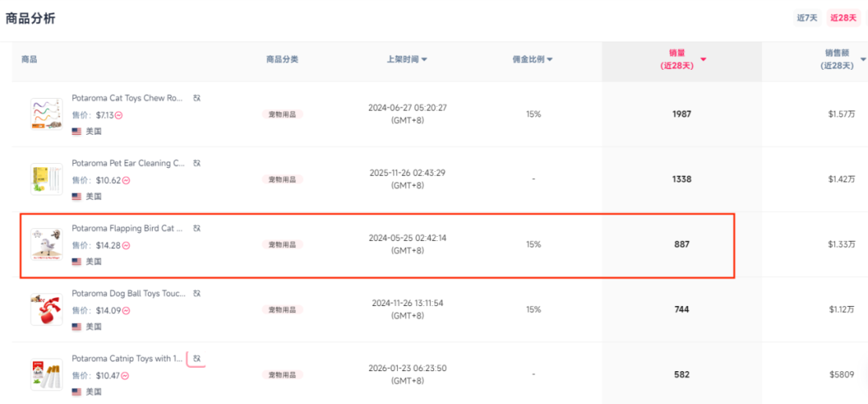Switch to the 近7天 time range
868x404 pixels.
point(807,18)
